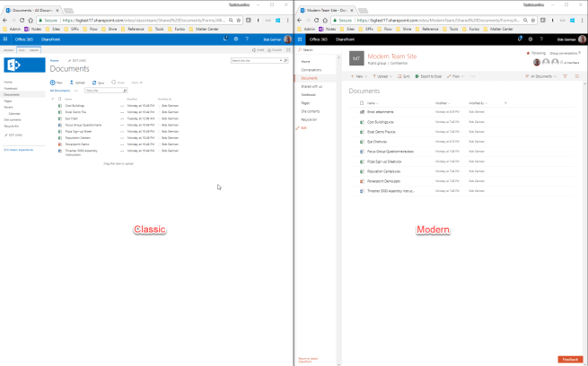Open BROWSE ribbon tab in Classic
The height and width of the screenshot is (366, 588).
(x=8, y=50)
